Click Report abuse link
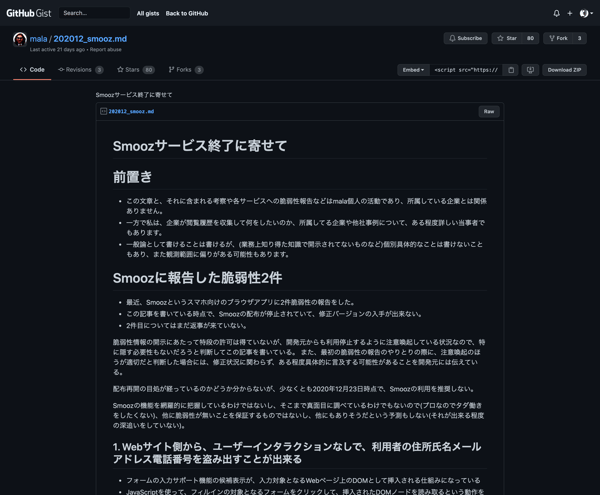 point(106,50)
